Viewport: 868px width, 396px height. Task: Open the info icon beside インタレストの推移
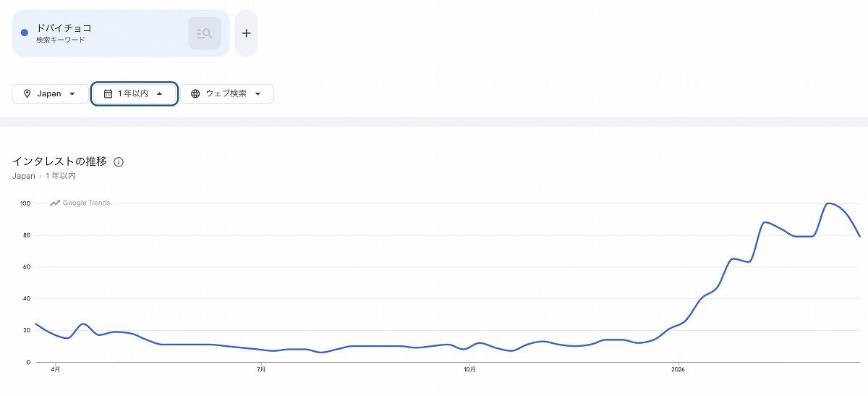pos(119,162)
